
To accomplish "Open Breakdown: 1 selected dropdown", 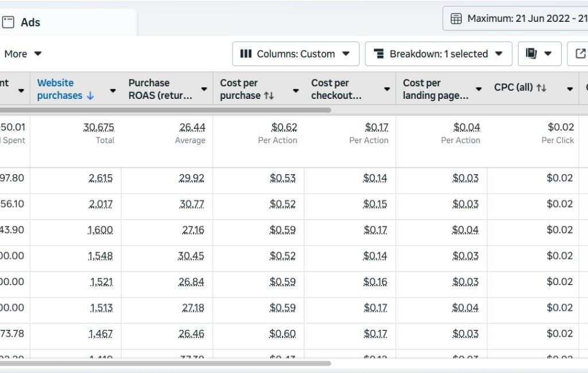I will [438, 54].
